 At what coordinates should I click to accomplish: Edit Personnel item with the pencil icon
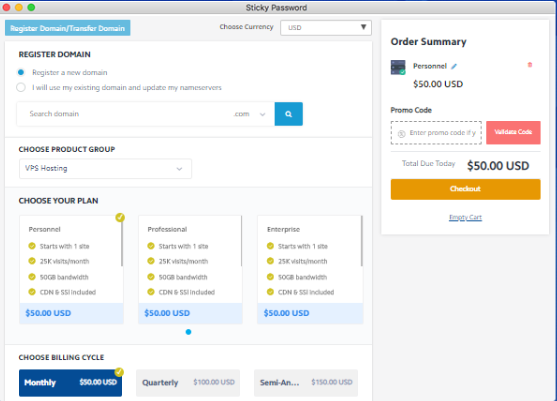pyautogui.click(x=454, y=66)
